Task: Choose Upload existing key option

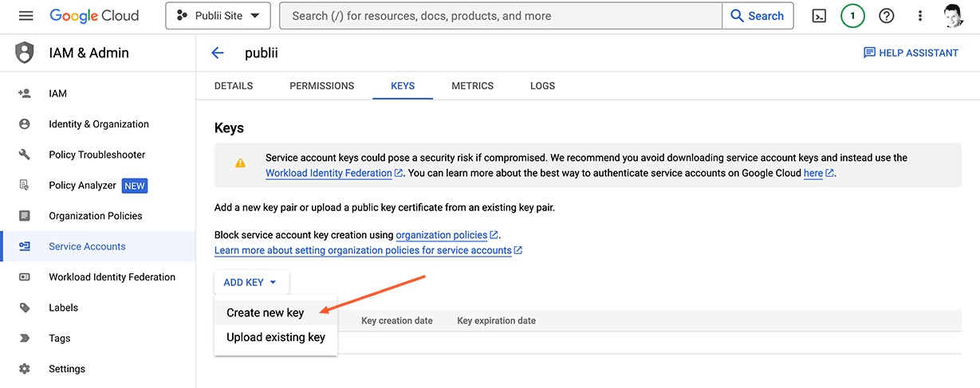Action: pos(275,337)
